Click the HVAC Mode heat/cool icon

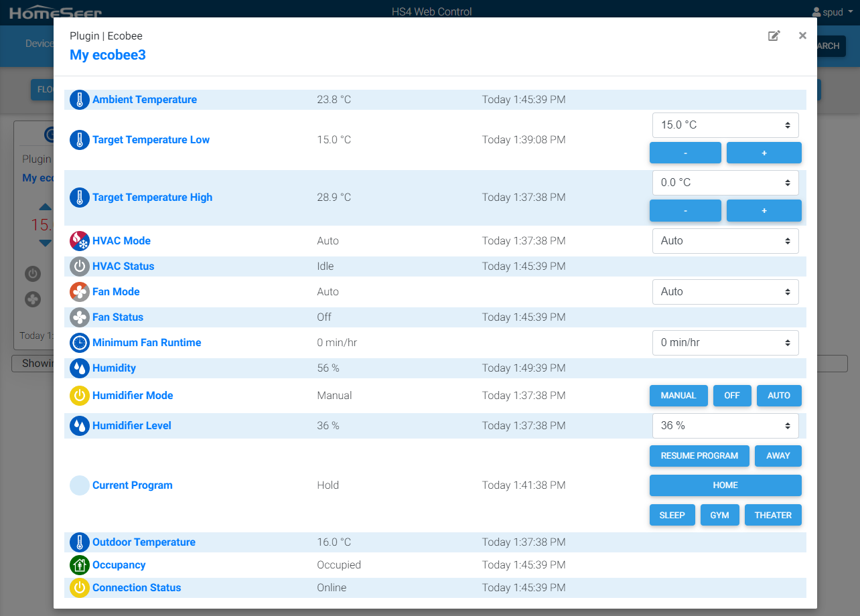point(79,240)
